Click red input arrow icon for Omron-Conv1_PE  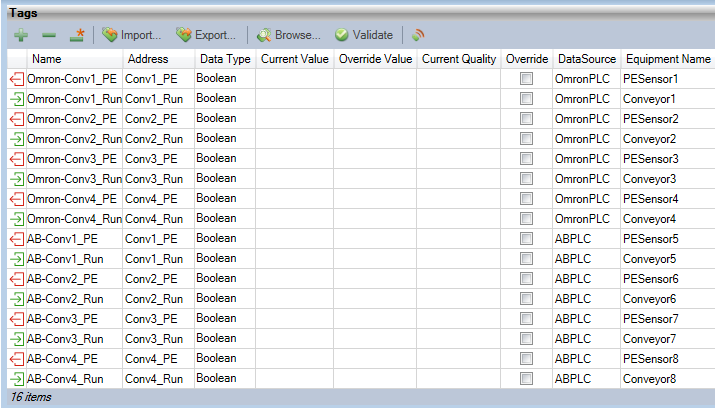(17, 79)
